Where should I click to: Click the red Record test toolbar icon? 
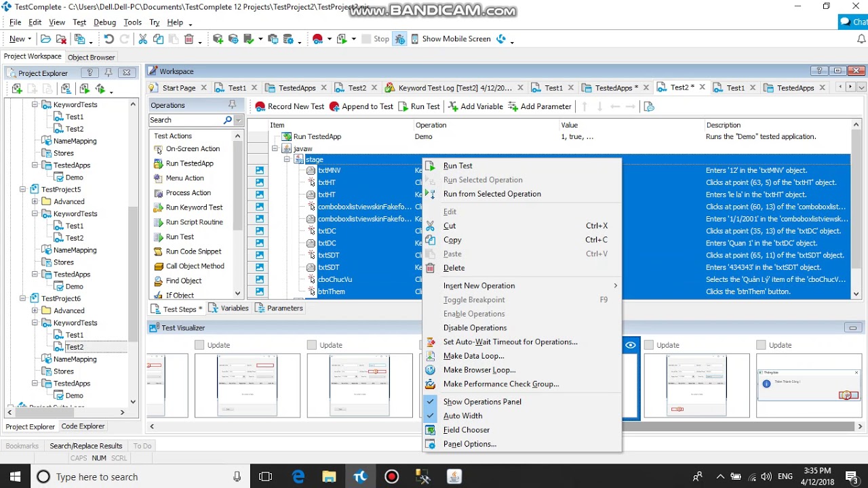click(x=317, y=39)
